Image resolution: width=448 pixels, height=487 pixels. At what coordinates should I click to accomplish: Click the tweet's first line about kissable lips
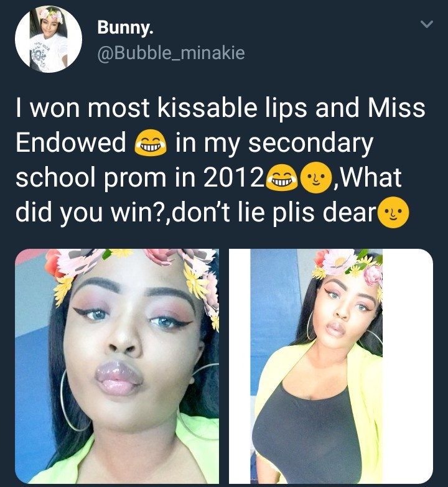[221, 108]
